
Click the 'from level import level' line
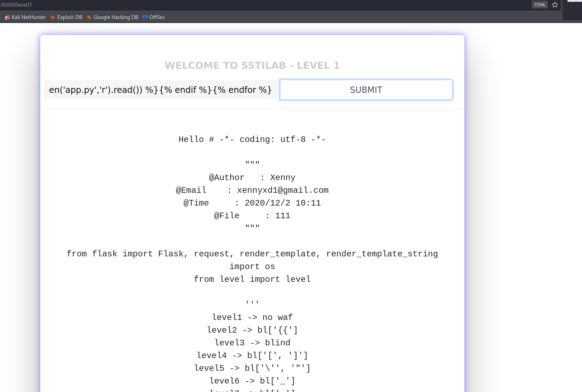point(252,279)
